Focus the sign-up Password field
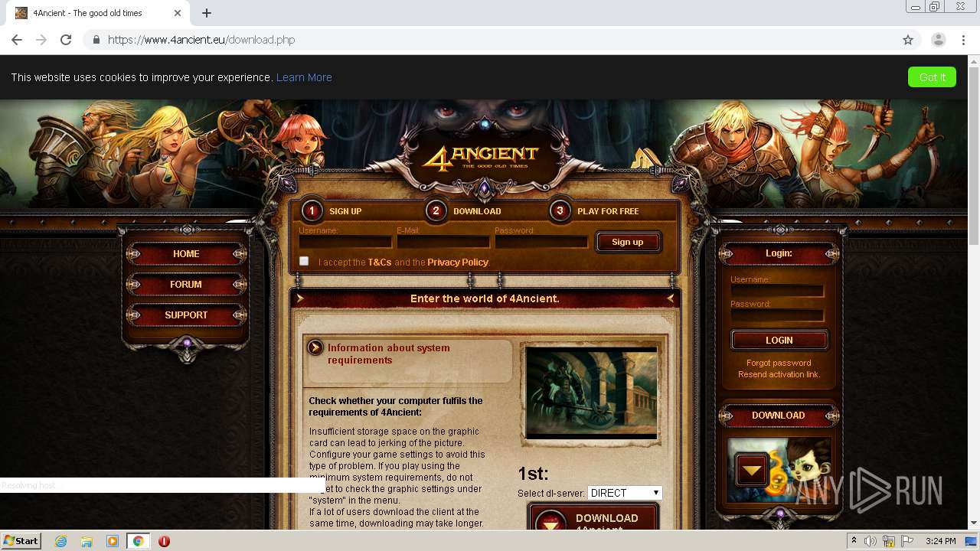The width and height of the screenshot is (980, 551). [x=541, y=242]
